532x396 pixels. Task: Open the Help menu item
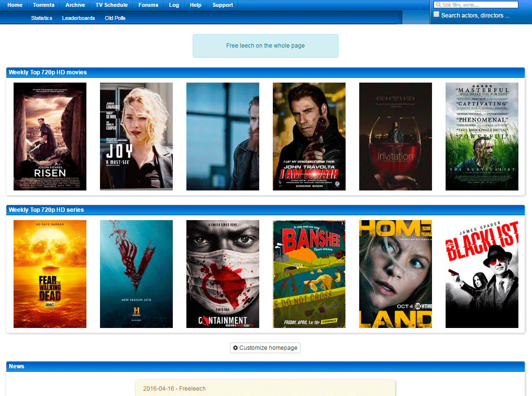coord(196,5)
